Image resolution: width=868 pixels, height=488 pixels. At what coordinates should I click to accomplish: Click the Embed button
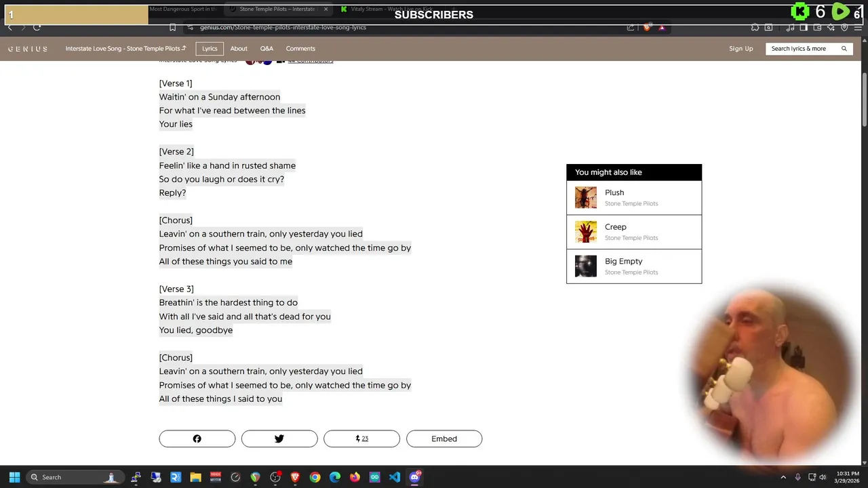pos(444,439)
